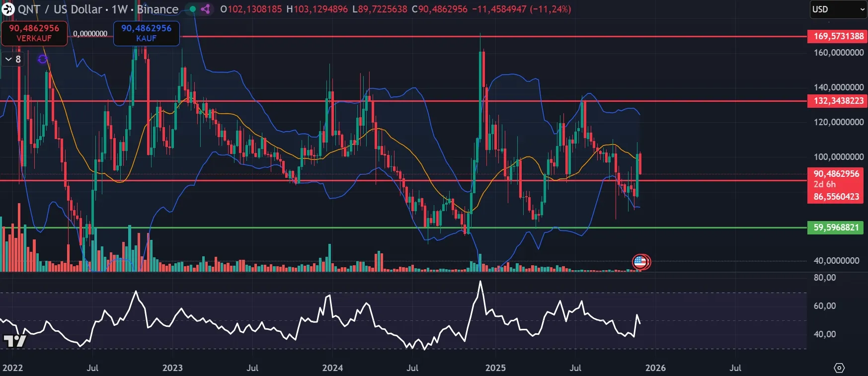Open the chart settings gear icon
868x376 pixels.
tap(839, 368)
